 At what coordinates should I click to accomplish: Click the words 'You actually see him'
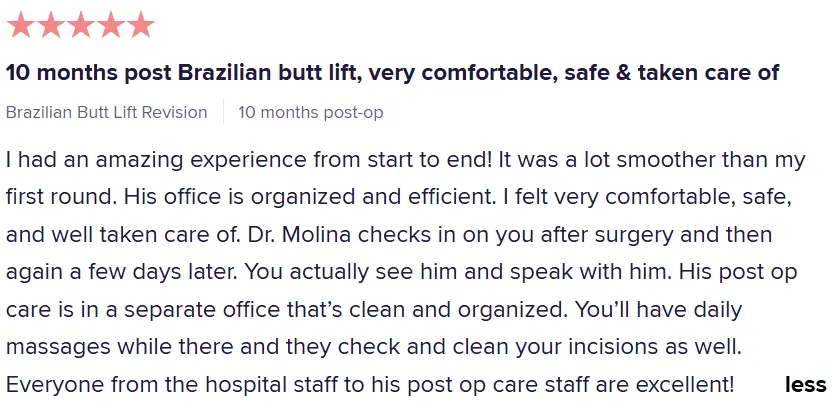coord(351,272)
